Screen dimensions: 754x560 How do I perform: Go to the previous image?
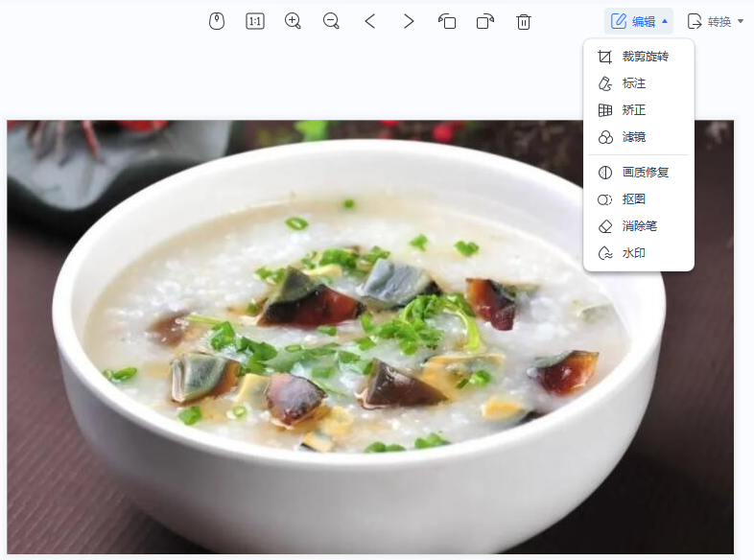[x=369, y=21]
